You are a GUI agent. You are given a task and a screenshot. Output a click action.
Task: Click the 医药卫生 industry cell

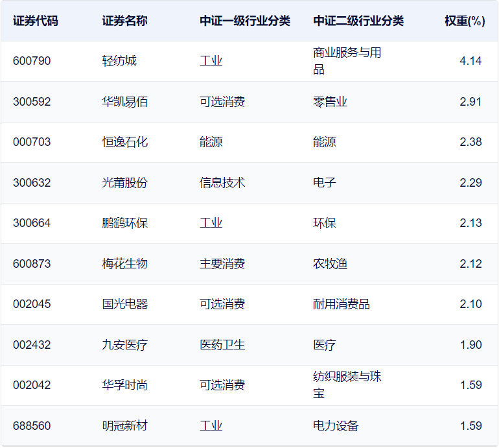point(222,345)
